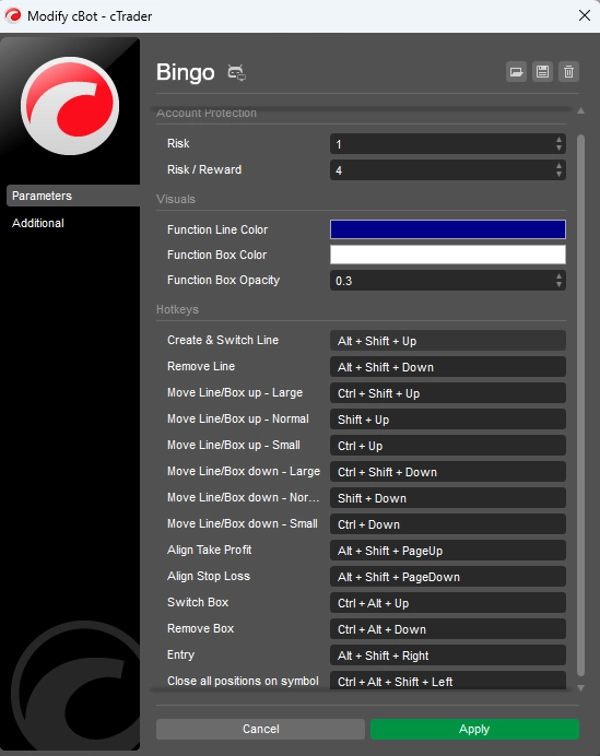600x756 pixels.
Task: Click the cBot icon next to Bingo
Action: [x=236, y=73]
